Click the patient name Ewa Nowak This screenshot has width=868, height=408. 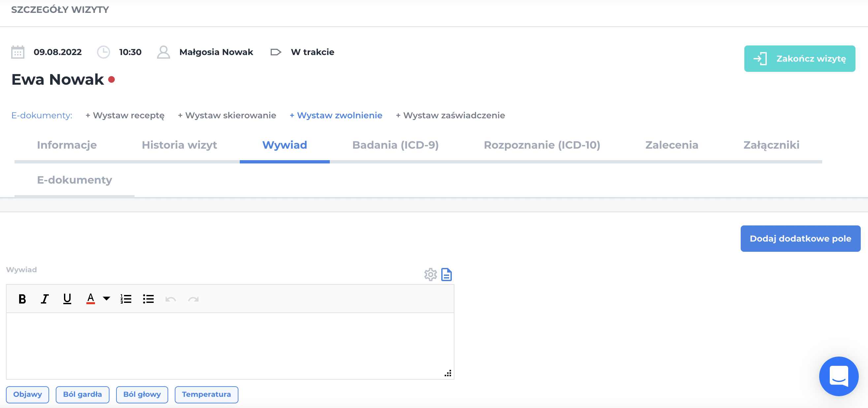click(x=58, y=80)
